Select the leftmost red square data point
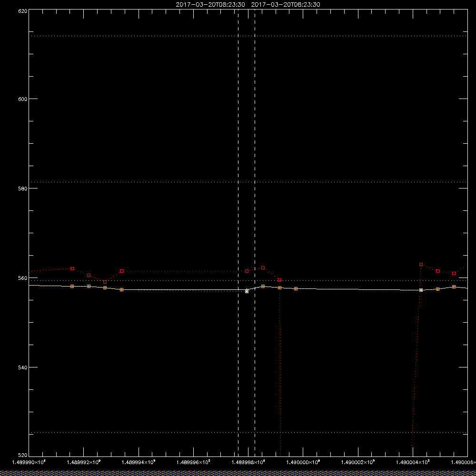 pyautogui.click(x=72, y=268)
